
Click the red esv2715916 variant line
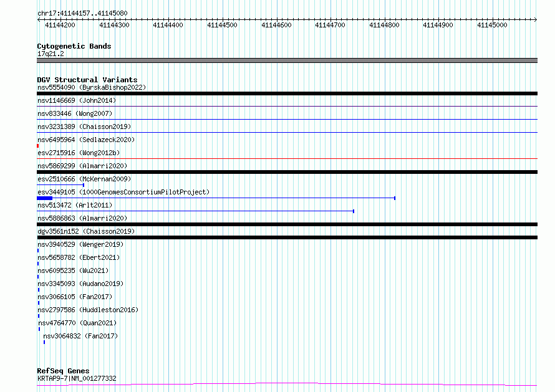(x=287, y=158)
